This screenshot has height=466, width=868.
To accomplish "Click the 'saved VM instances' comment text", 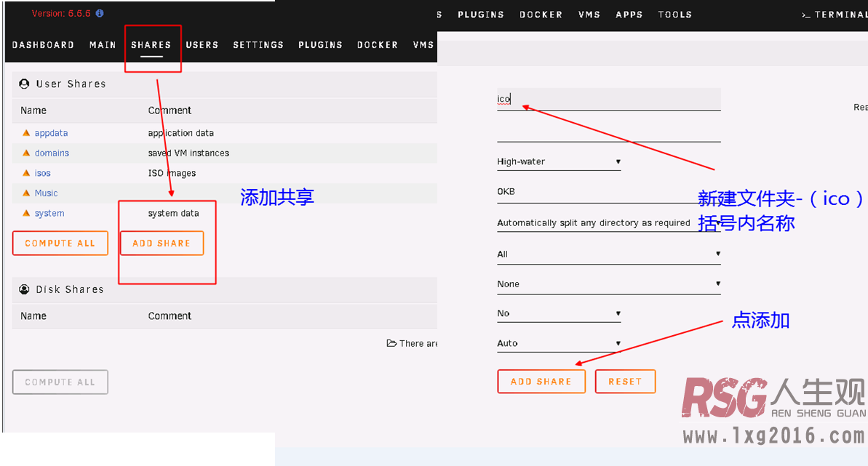I will (x=188, y=153).
